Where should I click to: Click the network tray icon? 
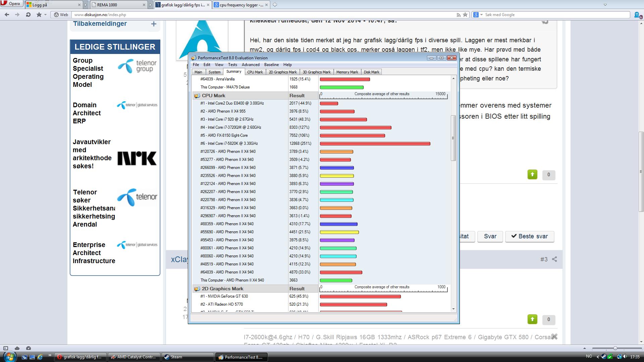click(619, 357)
